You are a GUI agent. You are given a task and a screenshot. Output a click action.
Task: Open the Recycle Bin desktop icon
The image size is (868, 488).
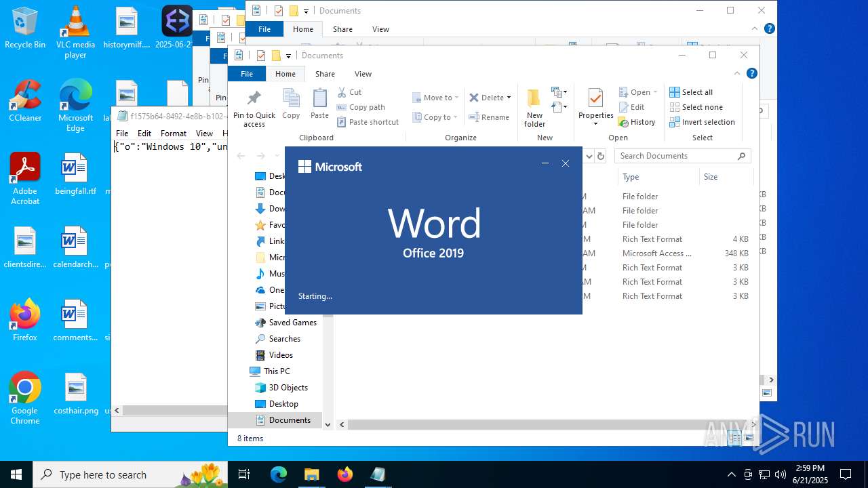pyautogui.click(x=25, y=28)
